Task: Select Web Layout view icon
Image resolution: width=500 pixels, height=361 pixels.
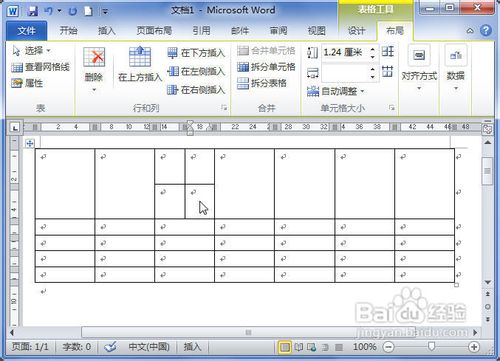Action: [x=311, y=347]
